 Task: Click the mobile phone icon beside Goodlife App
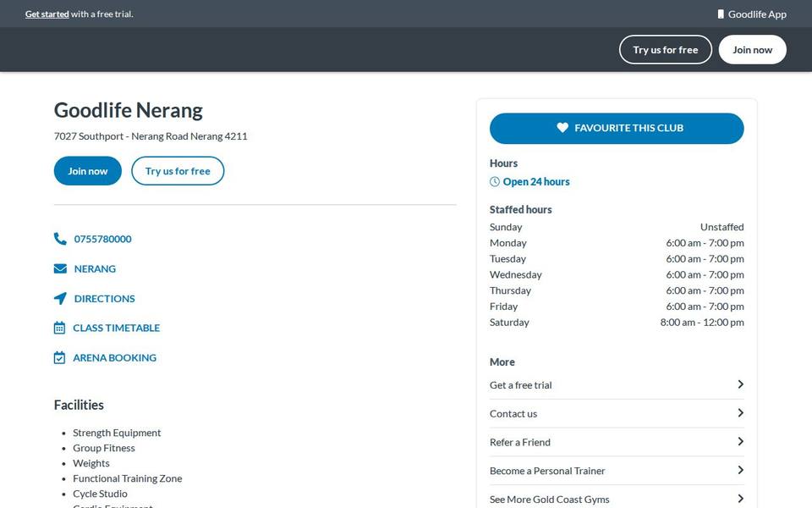(x=721, y=14)
